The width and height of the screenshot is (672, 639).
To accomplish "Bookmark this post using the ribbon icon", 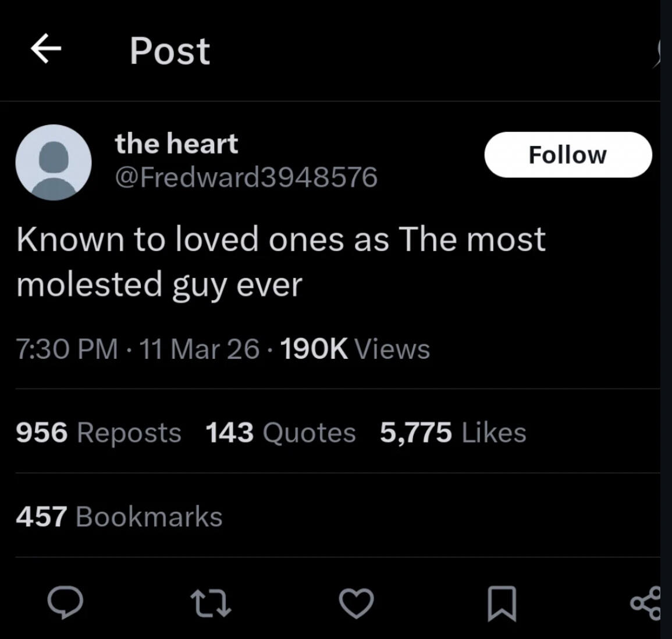I will pos(502,603).
